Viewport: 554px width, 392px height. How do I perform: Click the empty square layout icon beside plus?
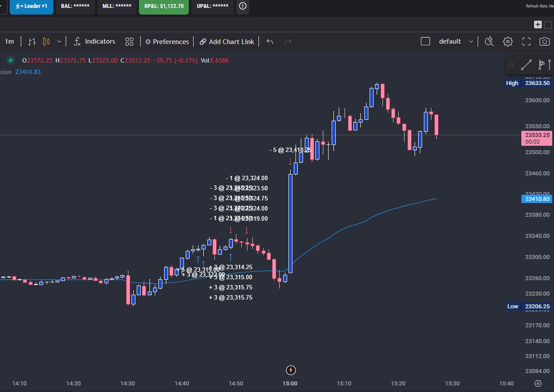click(548, 25)
